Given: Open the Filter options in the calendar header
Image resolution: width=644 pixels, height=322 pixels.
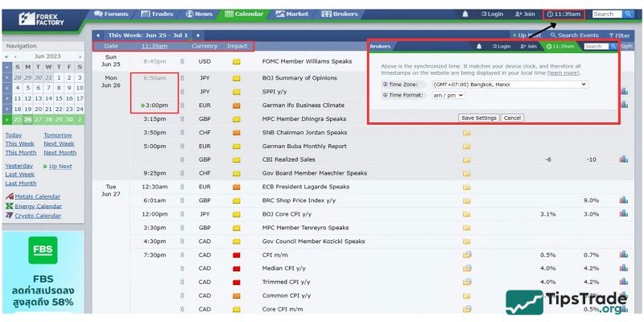Looking at the screenshot, I should [x=620, y=35].
